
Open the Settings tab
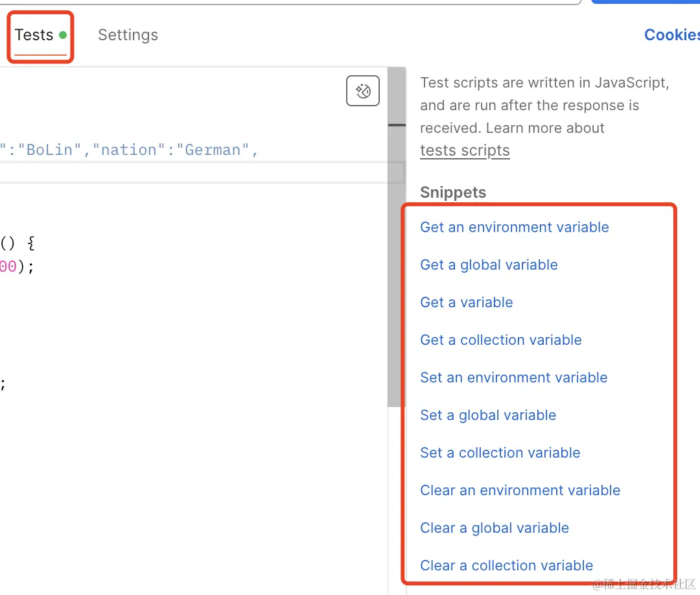pos(128,35)
